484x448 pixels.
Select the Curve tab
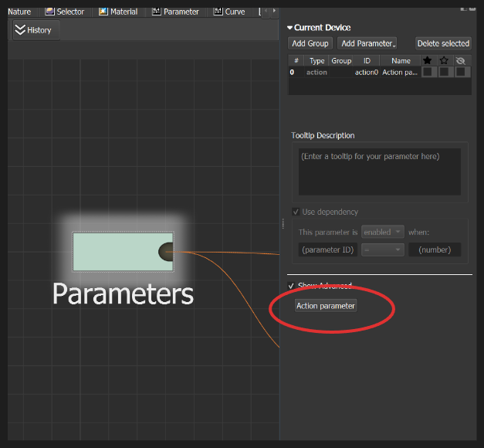(x=229, y=12)
